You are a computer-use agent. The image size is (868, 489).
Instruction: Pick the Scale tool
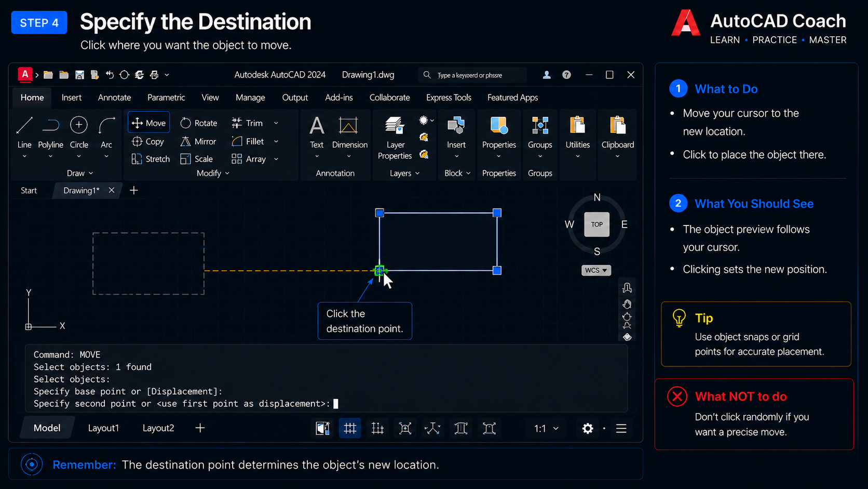pos(196,159)
